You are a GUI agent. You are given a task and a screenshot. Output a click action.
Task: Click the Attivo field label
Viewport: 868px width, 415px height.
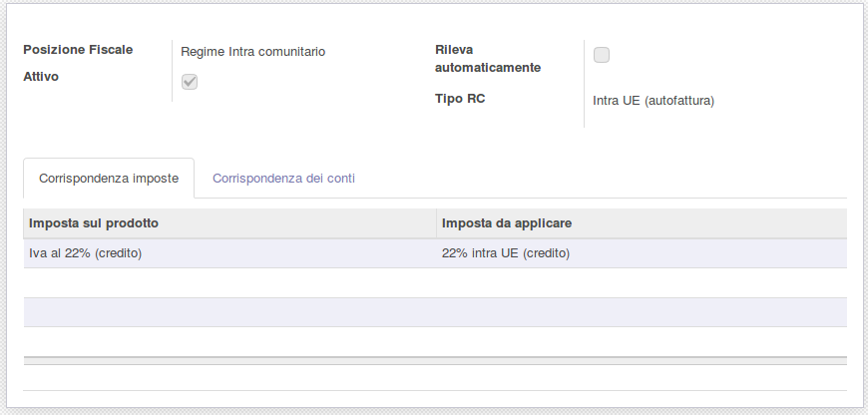point(41,76)
